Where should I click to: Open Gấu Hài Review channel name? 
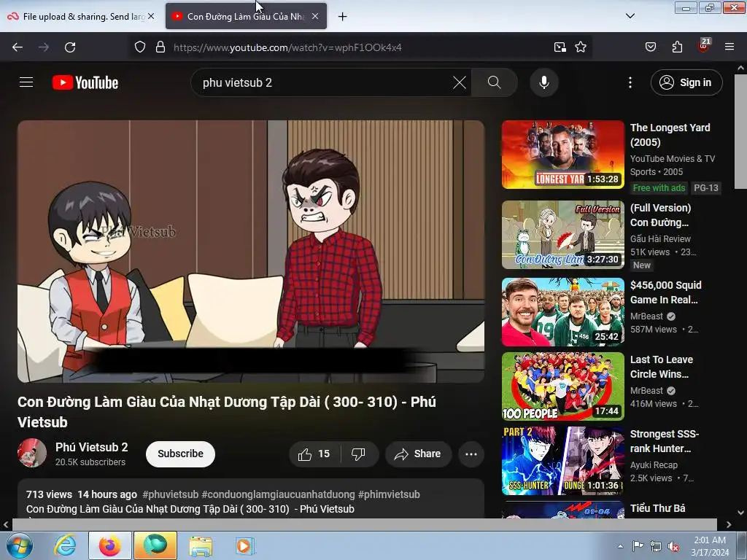point(659,238)
